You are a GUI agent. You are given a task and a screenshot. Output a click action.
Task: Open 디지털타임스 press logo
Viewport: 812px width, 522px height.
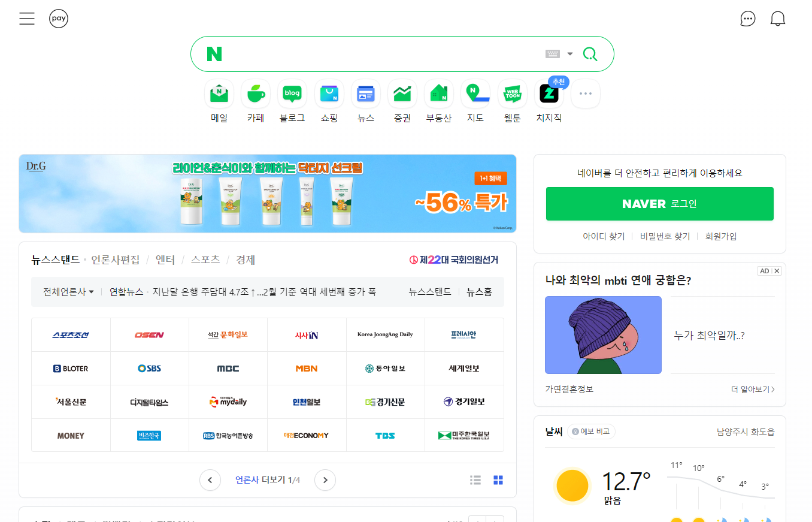pyautogui.click(x=149, y=402)
